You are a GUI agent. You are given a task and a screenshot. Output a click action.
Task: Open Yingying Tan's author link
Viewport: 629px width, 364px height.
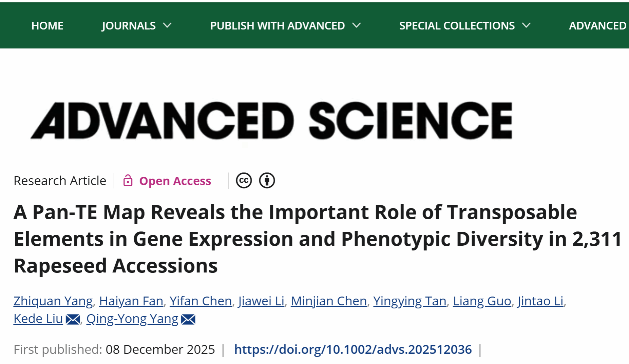(x=409, y=301)
